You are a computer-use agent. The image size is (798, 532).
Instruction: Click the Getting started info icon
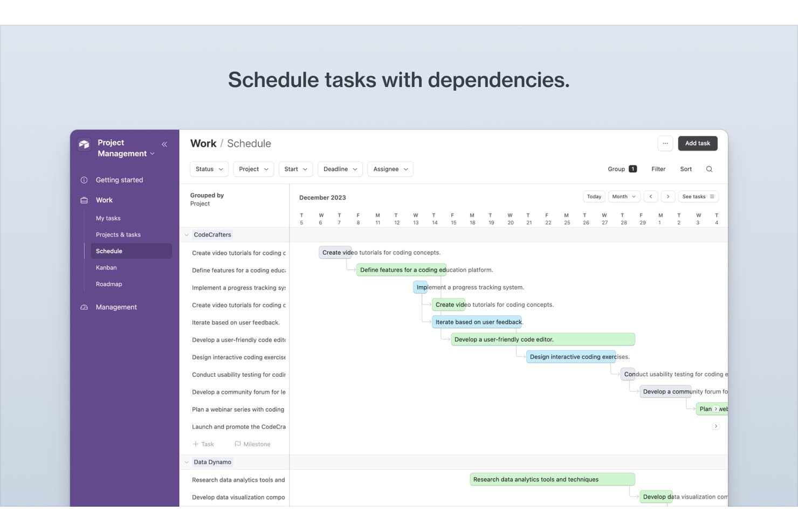[84, 180]
